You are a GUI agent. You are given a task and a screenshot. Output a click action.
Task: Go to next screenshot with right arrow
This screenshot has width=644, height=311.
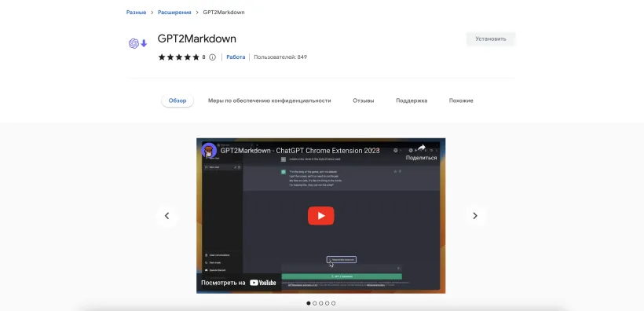point(475,216)
